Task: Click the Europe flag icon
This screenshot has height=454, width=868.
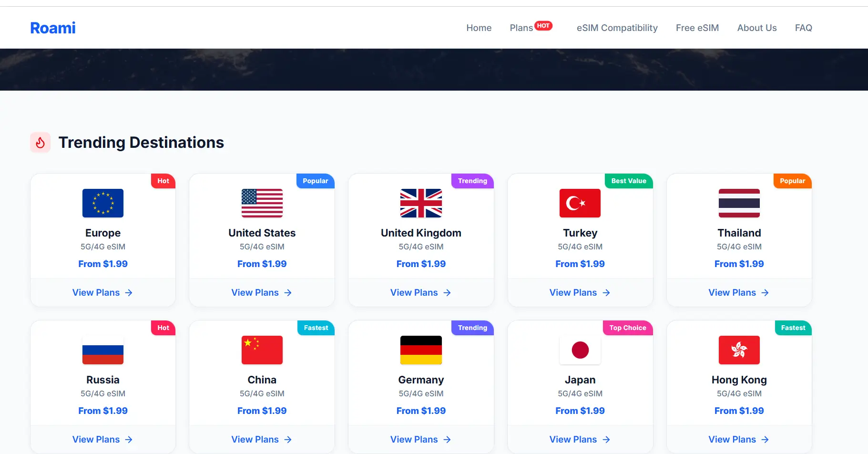Action: (x=103, y=203)
